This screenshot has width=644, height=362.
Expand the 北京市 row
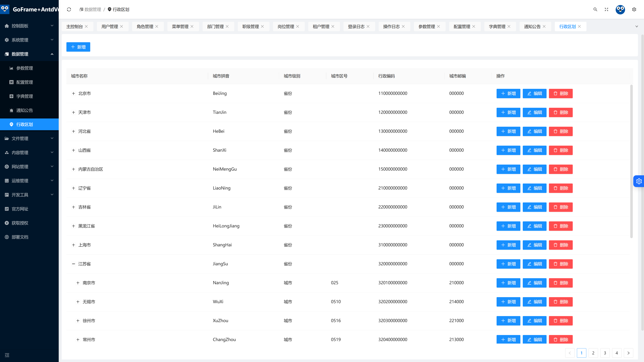pyautogui.click(x=73, y=94)
